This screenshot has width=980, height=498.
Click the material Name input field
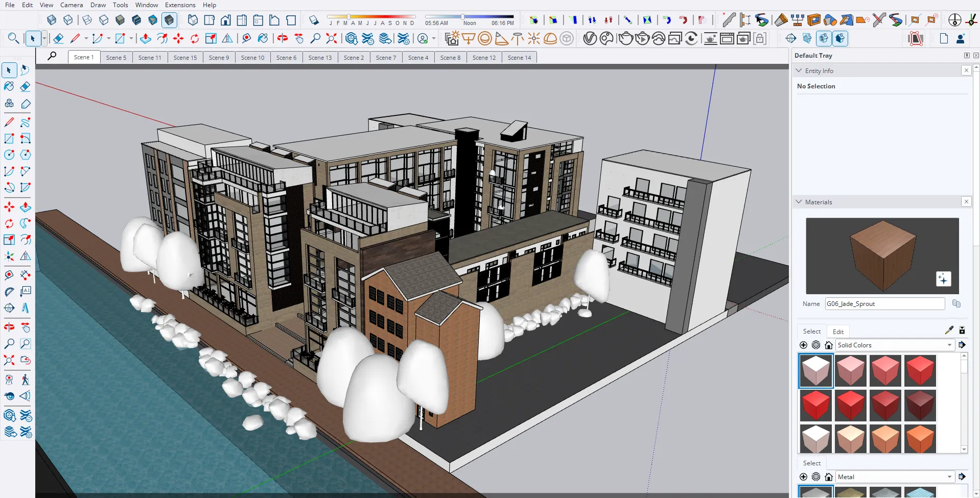[x=884, y=304]
